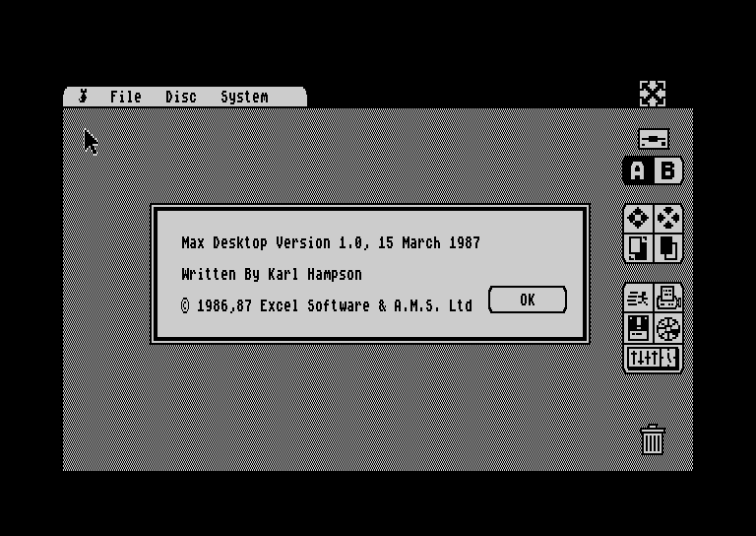
Task: Click the right overlapping pages icon
Action: click(x=668, y=248)
